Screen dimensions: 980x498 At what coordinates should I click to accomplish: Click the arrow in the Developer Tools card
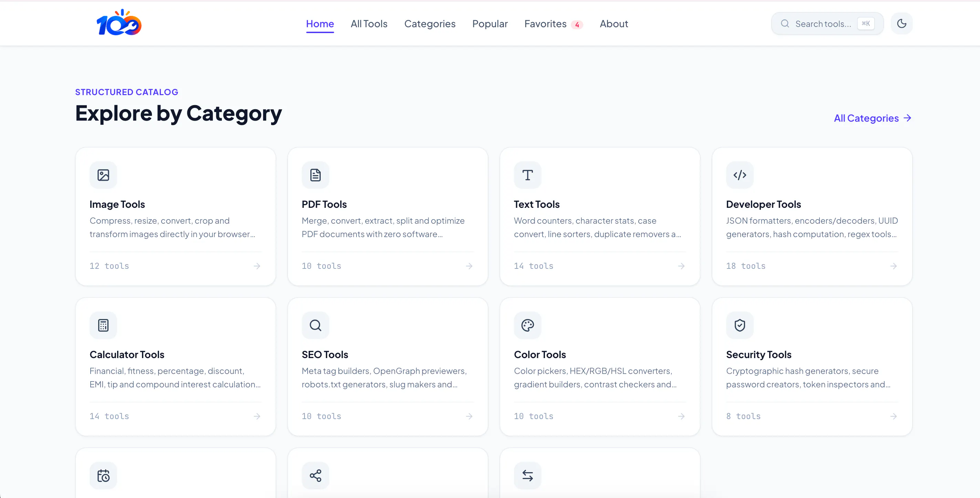pos(894,266)
